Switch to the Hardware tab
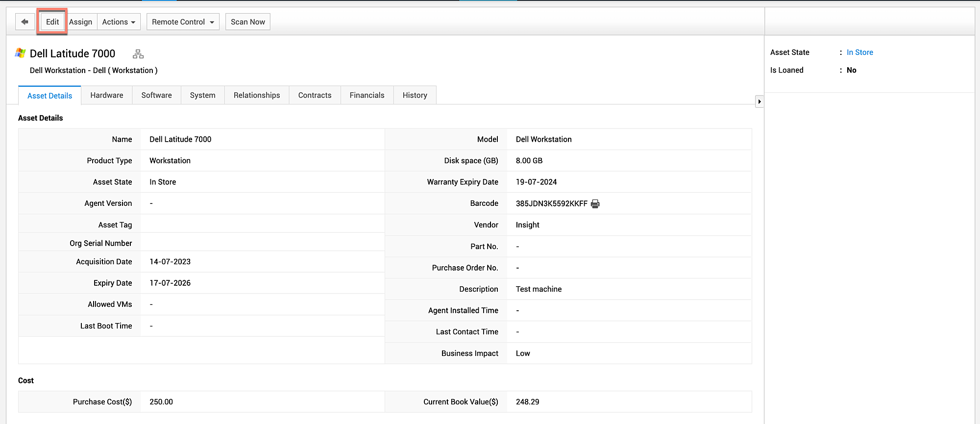The height and width of the screenshot is (424, 980). 107,95
